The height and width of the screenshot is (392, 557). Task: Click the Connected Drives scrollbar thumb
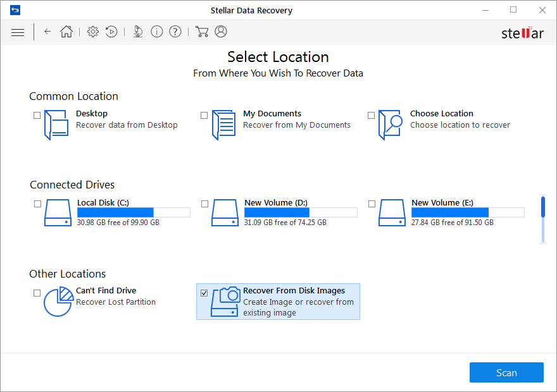pyautogui.click(x=543, y=207)
